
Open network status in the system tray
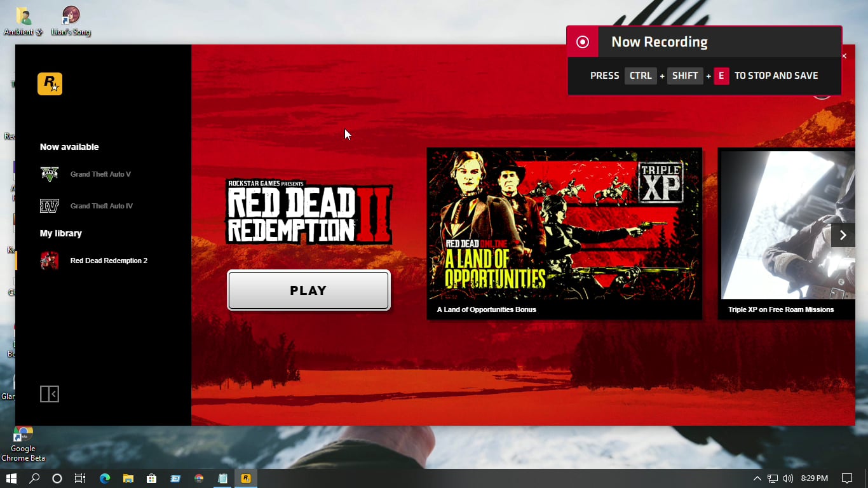tap(773, 478)
